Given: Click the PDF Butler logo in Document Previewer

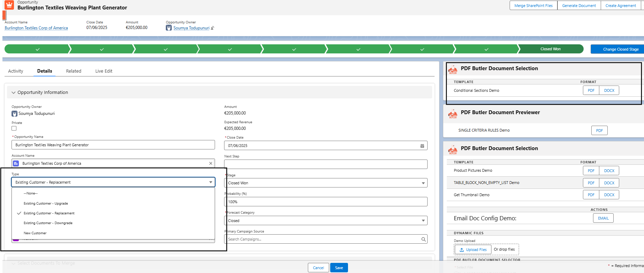Looking at the screenshot, I should point(453,114).
